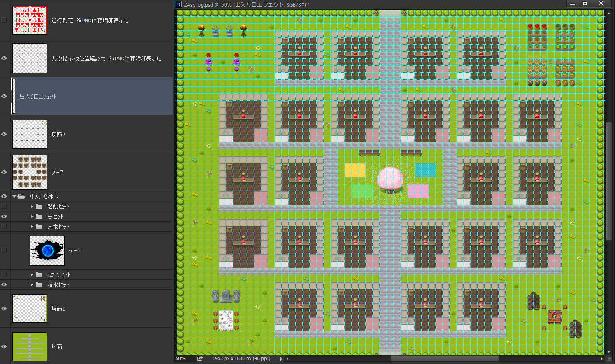The height and width of the screenshot is (364, 615).
Task: Select the layer name ゲート
Action: (75, 250)
